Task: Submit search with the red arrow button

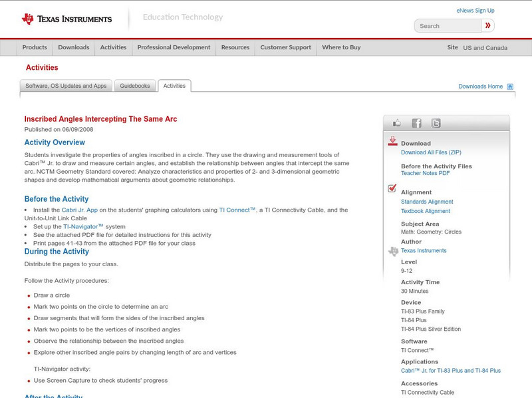Action: tap(487, 25)
